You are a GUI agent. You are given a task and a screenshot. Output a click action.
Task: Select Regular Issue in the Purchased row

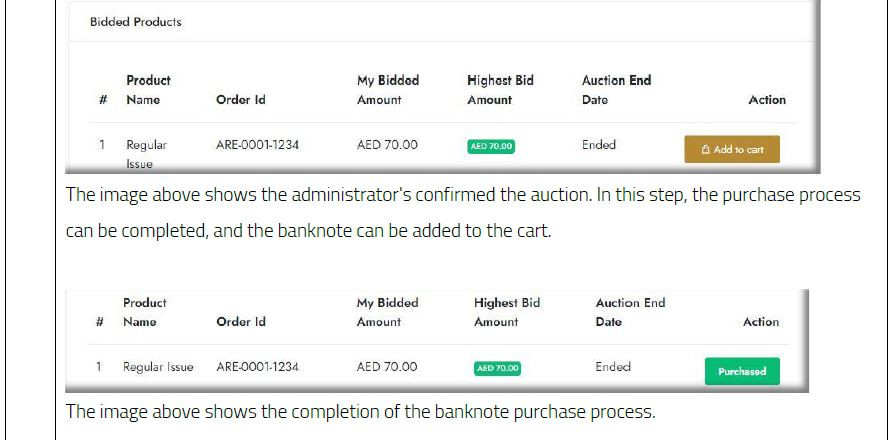tap(158, 367)
